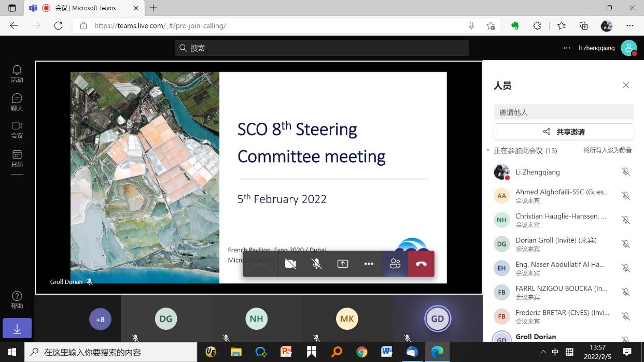Open PowerPoint from the taskbar

tap(286, 352)
